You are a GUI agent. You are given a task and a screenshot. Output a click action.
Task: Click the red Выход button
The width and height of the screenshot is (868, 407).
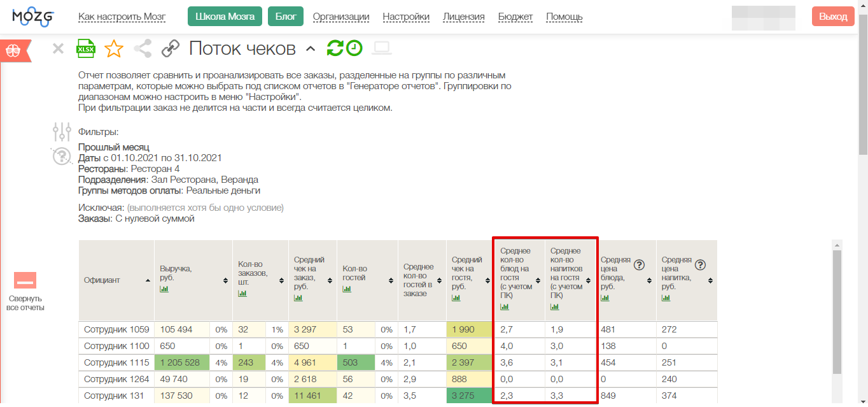tap(832, 17)
